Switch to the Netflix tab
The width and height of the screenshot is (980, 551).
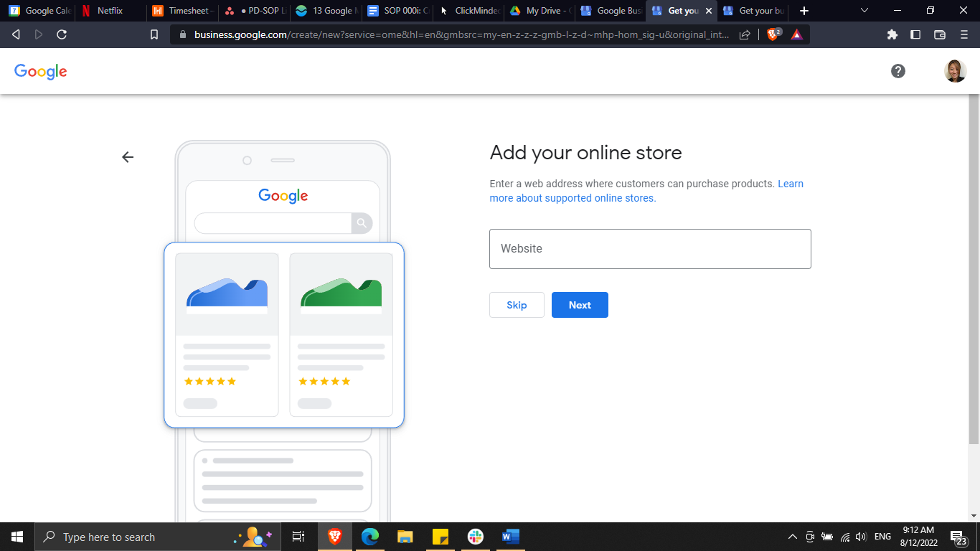tap(109, 11)
